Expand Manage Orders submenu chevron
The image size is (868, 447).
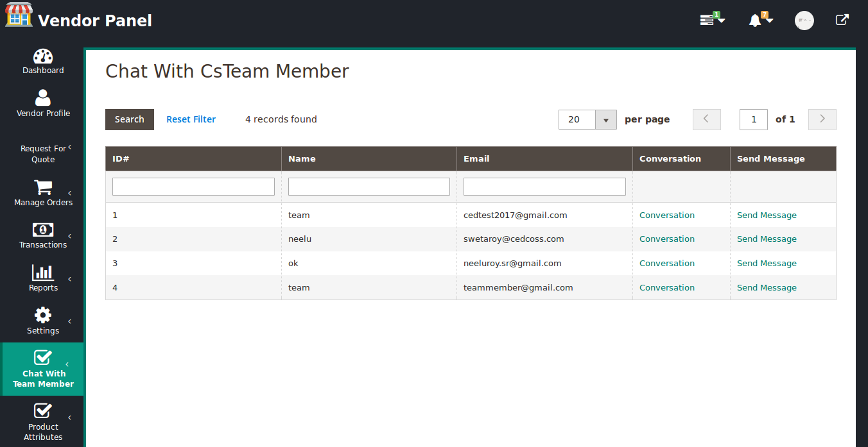pyautogui.click(x=69, y=193)
